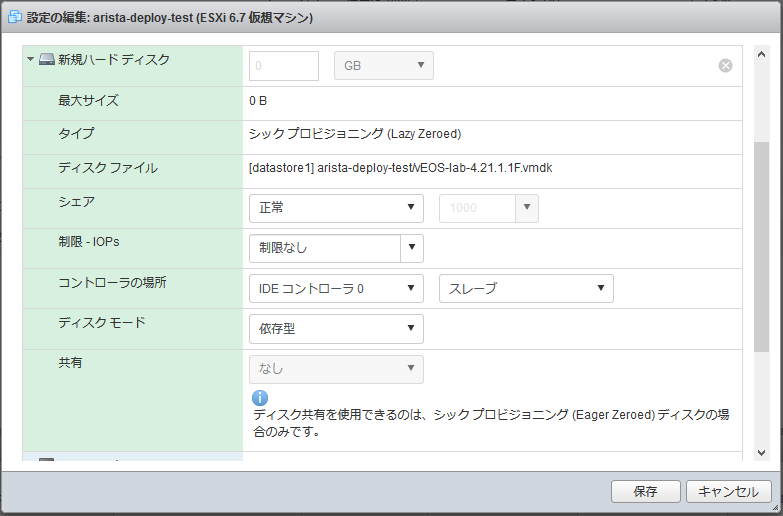Click the hard disk drive icon
783x516 pixels.
pyautogui.click(x=46, y=59)
